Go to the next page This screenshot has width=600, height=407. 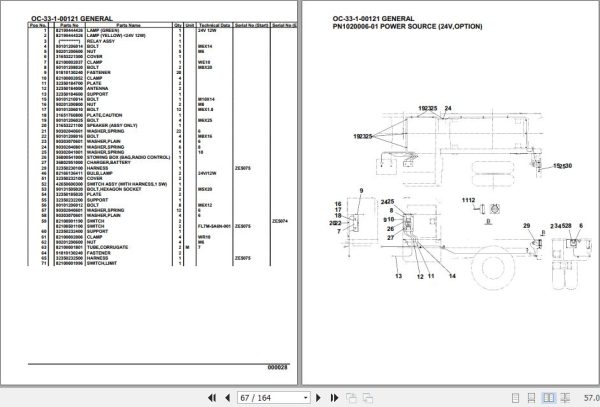(x=318, y=398)
